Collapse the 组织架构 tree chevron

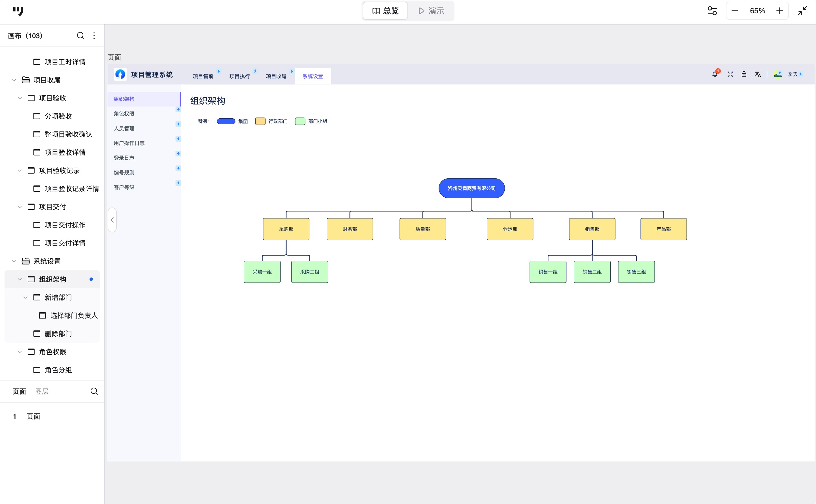[20, 279]
